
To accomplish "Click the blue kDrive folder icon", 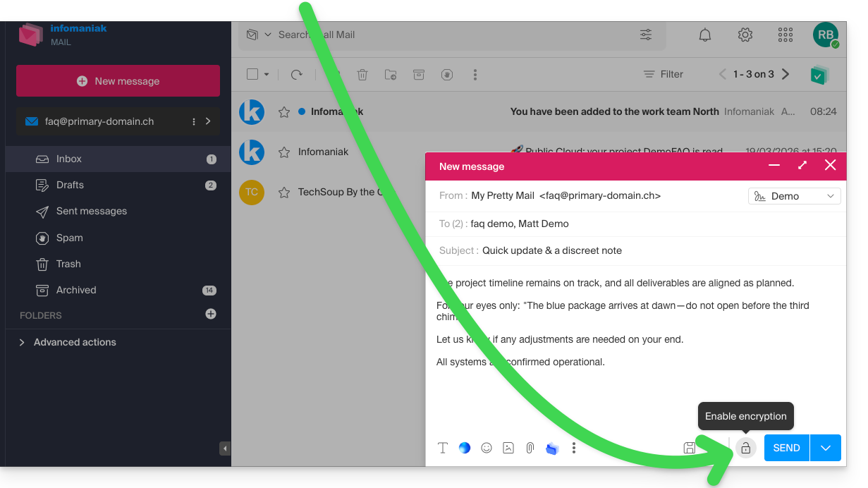I will pyautogui.click(x=552, y=449).
